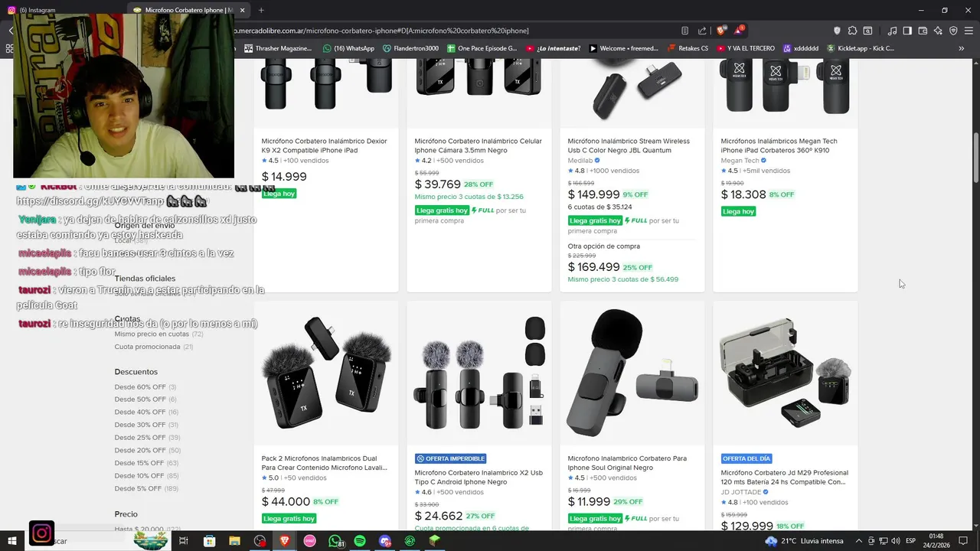The image size is (980, 551).
Task: Switch to the Instagram tab
Action: point(65,10)
